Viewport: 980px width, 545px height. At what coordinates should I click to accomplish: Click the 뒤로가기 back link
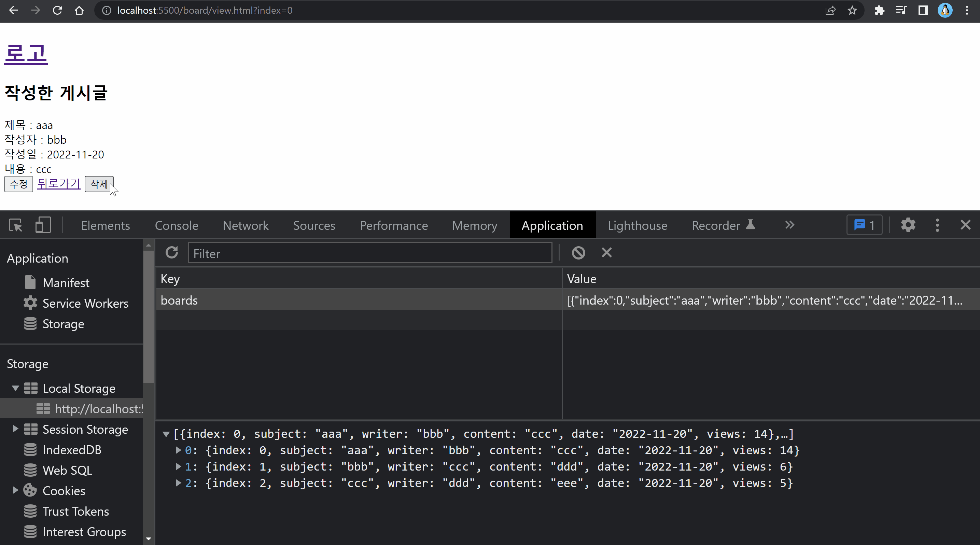pyautogui.click(x=59, y=184)
